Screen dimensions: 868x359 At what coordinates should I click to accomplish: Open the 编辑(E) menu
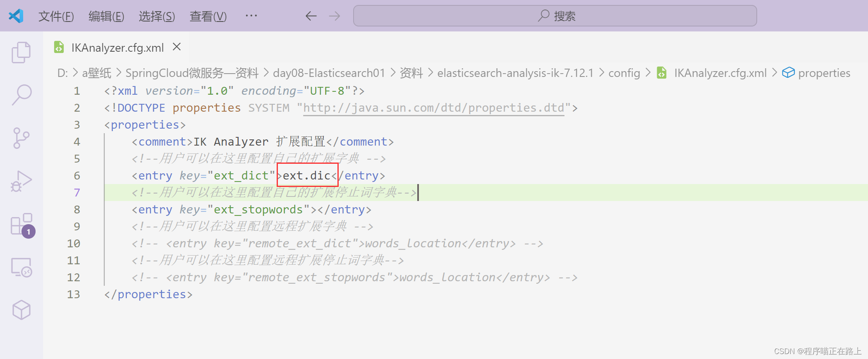point(106,16)
